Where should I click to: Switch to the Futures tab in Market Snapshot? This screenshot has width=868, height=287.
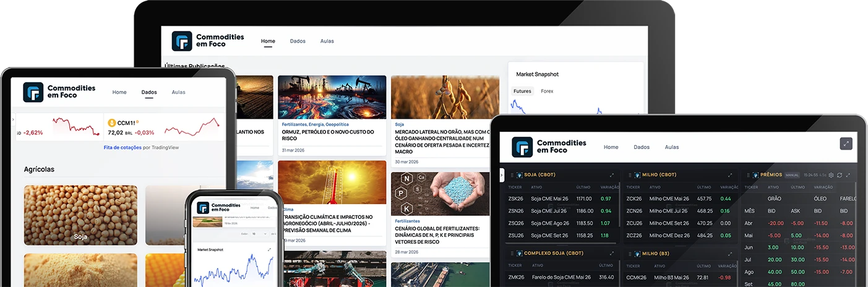[522, 91]
